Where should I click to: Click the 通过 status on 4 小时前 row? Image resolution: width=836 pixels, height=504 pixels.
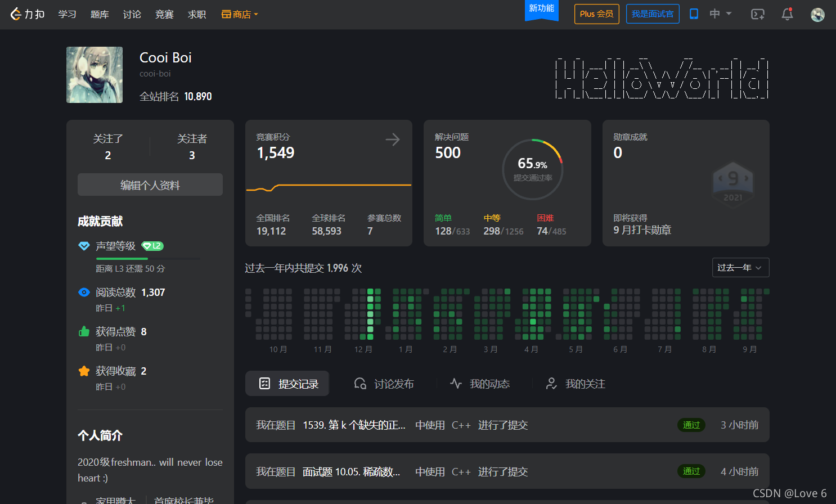(691, 472)
